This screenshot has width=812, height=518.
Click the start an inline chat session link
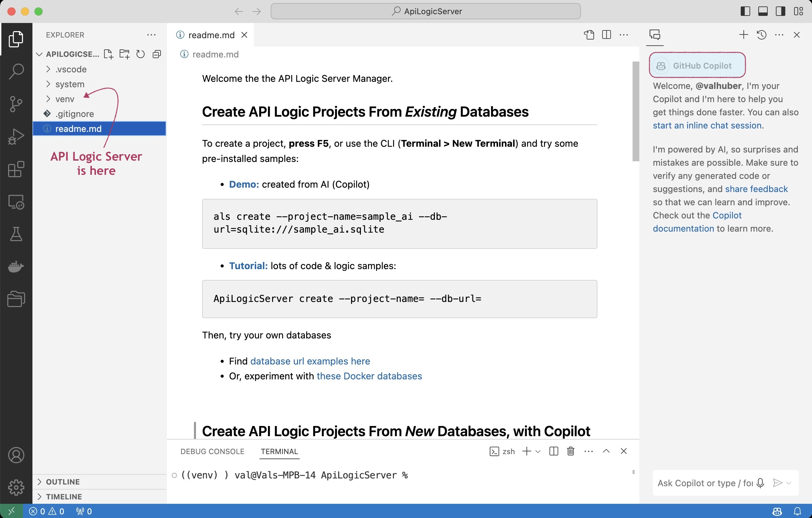coord(707,125)
